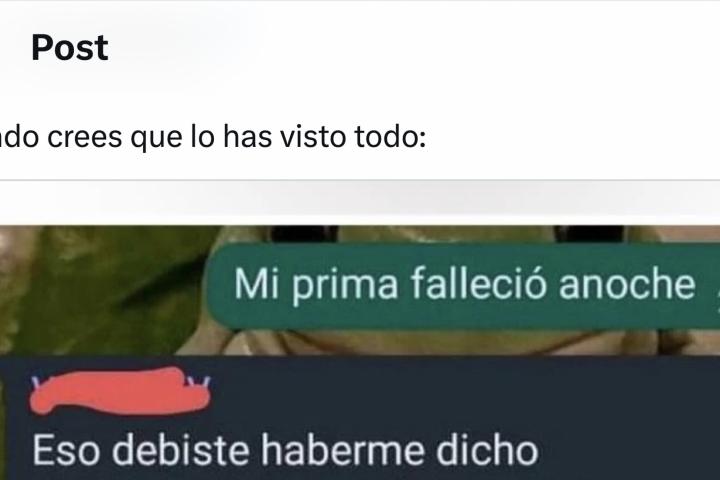Image resolution: width=720 pixels, height=480 pixels.
Task: Click the word "crees" in the post caption
Action: point(85,137)
